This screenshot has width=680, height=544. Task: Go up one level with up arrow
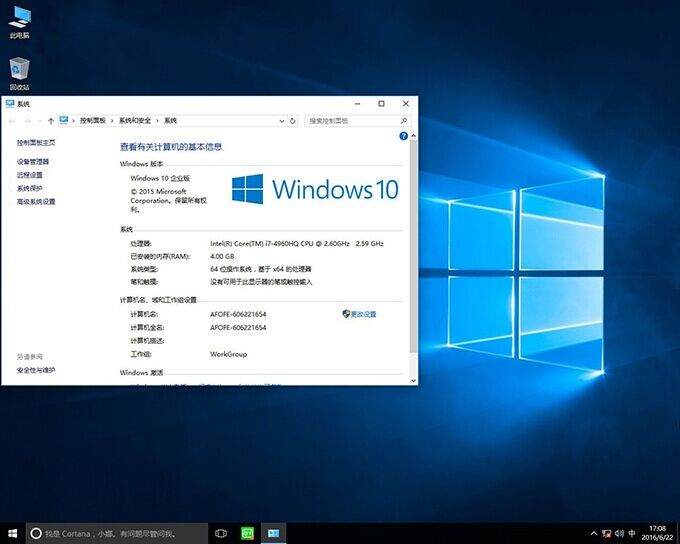pos(50,120)
